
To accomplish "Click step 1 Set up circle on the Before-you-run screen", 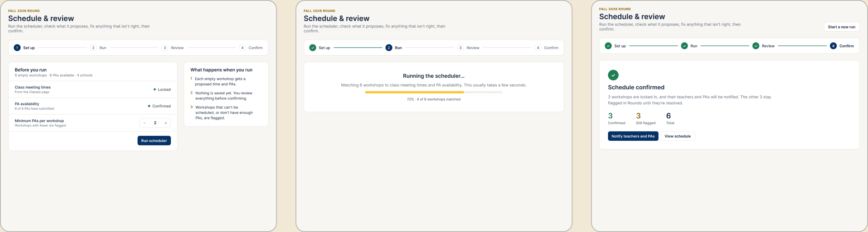I will pos(17,48).
